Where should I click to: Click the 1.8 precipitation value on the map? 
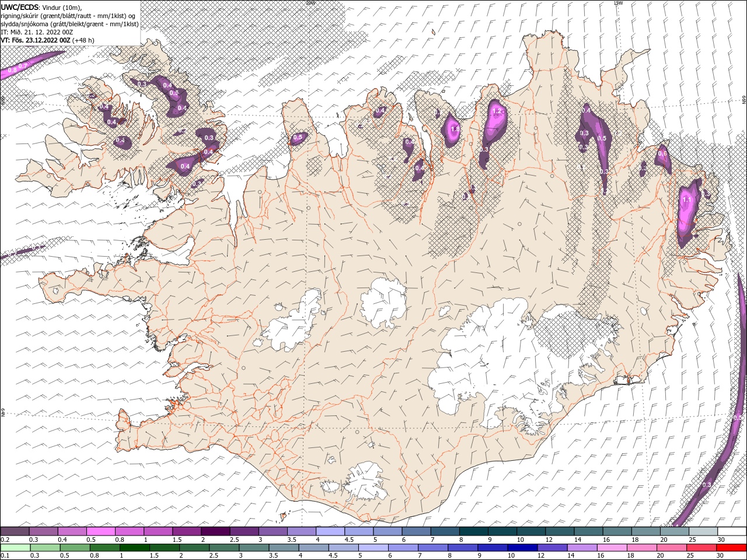[x=455, y=129]
